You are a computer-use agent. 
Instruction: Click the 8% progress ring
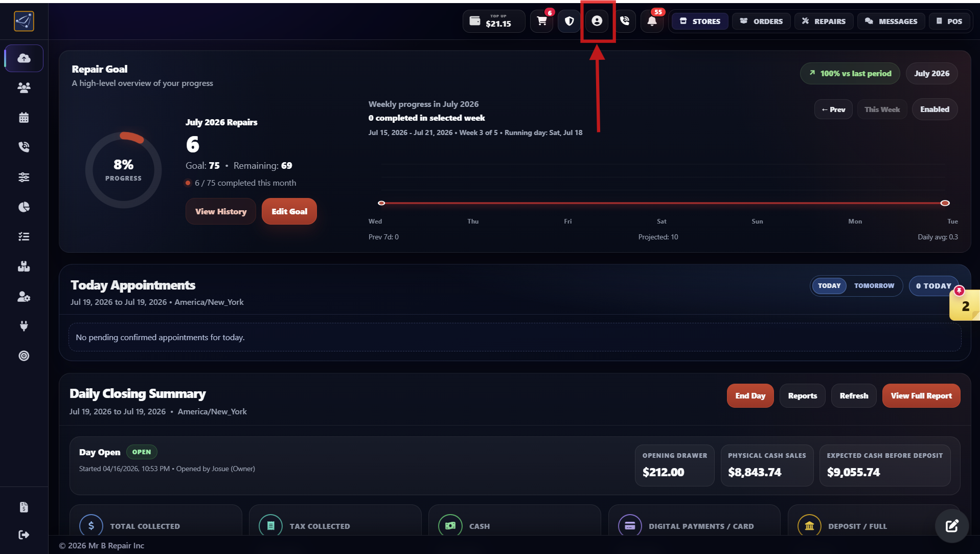[x=124, y=170]
